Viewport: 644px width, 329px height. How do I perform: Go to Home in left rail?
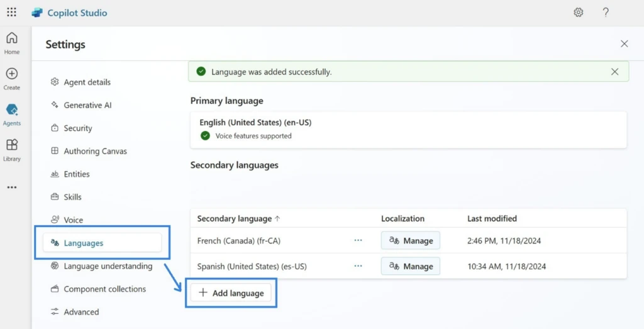(12, 43)
